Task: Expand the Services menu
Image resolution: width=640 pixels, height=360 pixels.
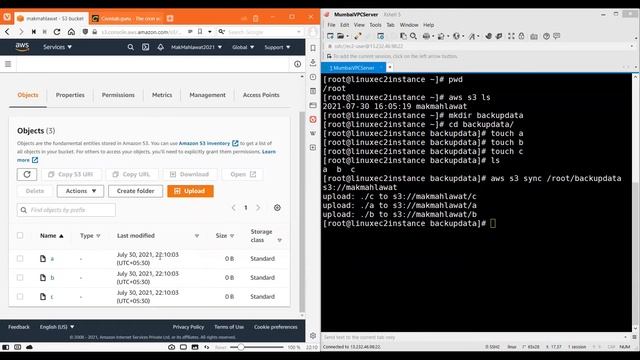Action: point(58,47)
